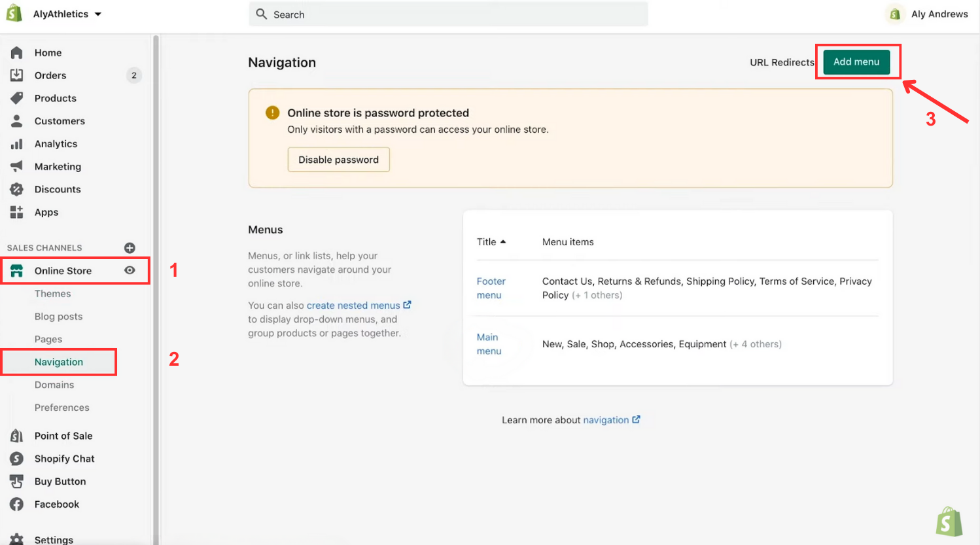Click the Marketing megaphone icon
Image resolution: width=980 pixels, height=545 pixels.
(x=16, y=166)
